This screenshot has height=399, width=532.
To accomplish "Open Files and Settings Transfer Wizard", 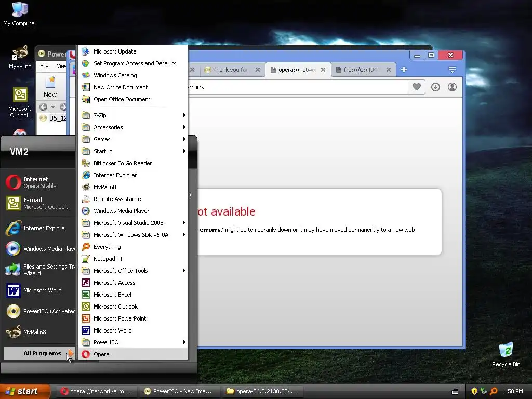I will (x=39, y=270).
